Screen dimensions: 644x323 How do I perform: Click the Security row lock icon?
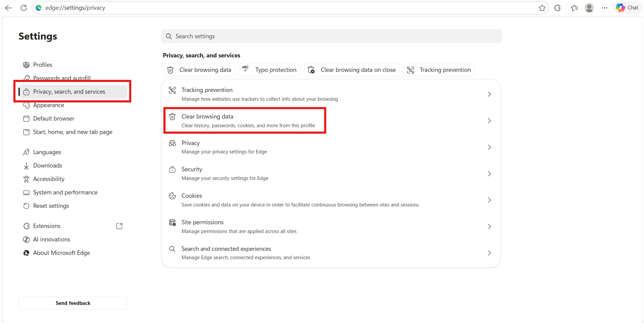point(172,170)
